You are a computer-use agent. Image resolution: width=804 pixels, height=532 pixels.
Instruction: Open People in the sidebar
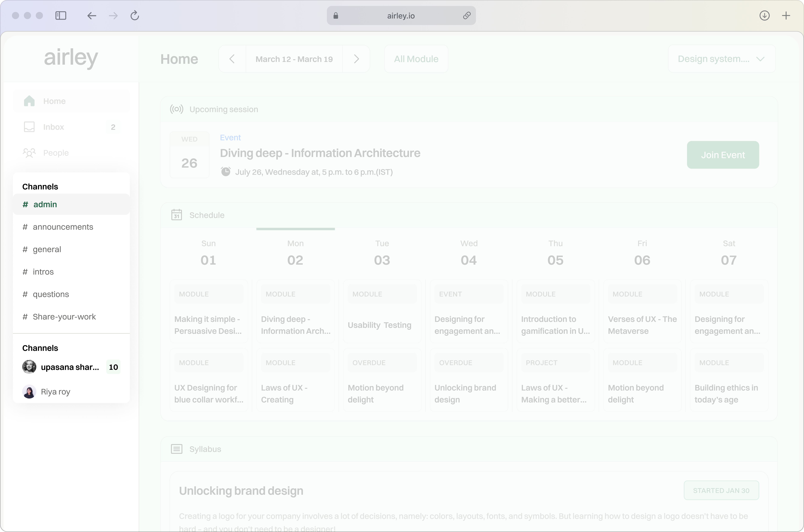pyautogui.click(x=71, y=153)
